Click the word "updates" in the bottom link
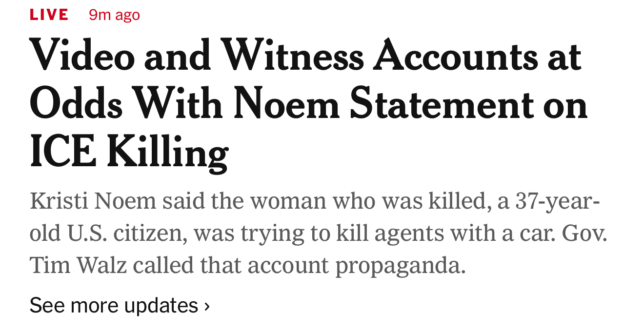The height and width of the screenshot is (332, 644). click(x=161, y=306)
